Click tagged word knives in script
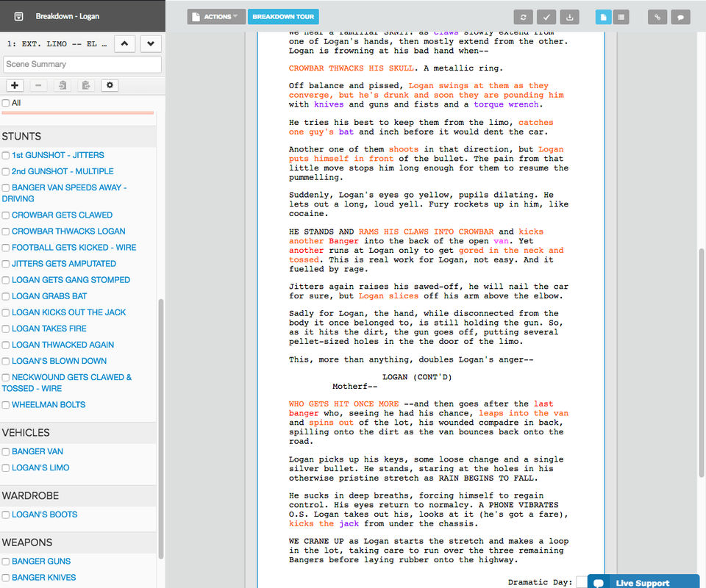The image size is (706, 588). [329, 104]
